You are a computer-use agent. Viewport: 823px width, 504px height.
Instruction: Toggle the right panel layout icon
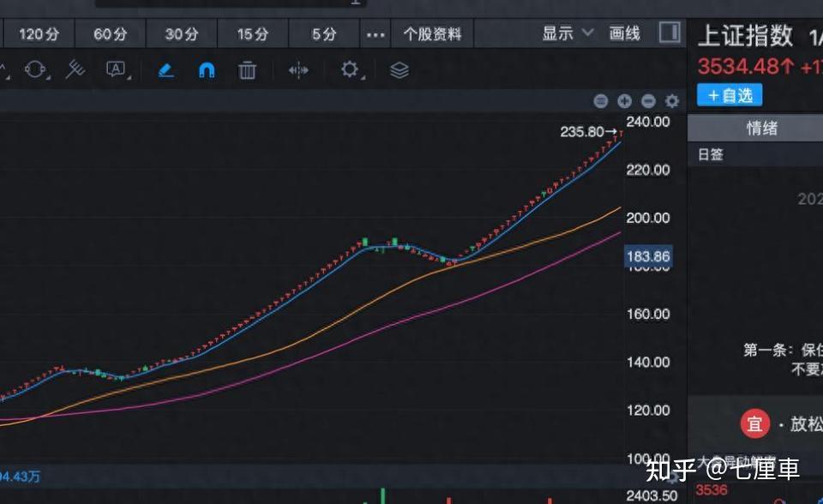pyautogui.click(x=668, y=34)
